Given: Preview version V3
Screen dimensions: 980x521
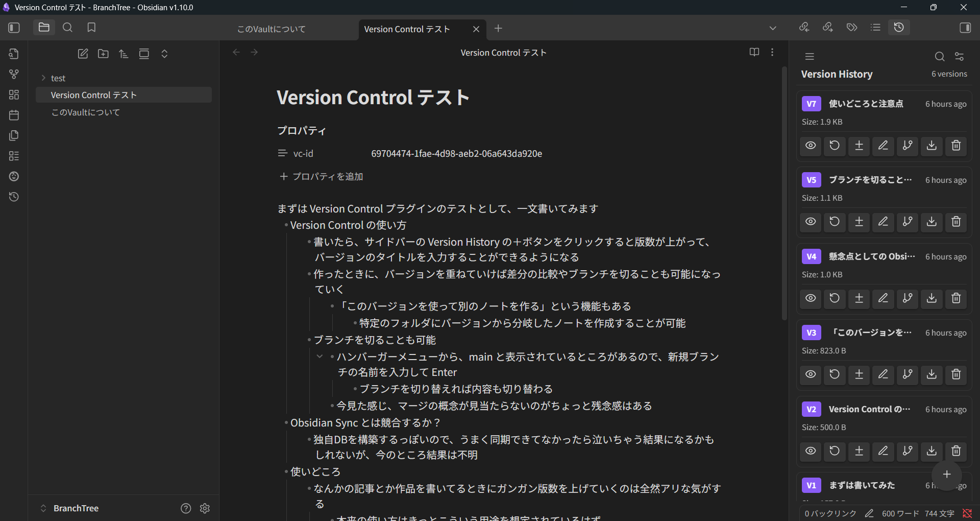Looking at the screenshot, I should [x=811, y=374].
